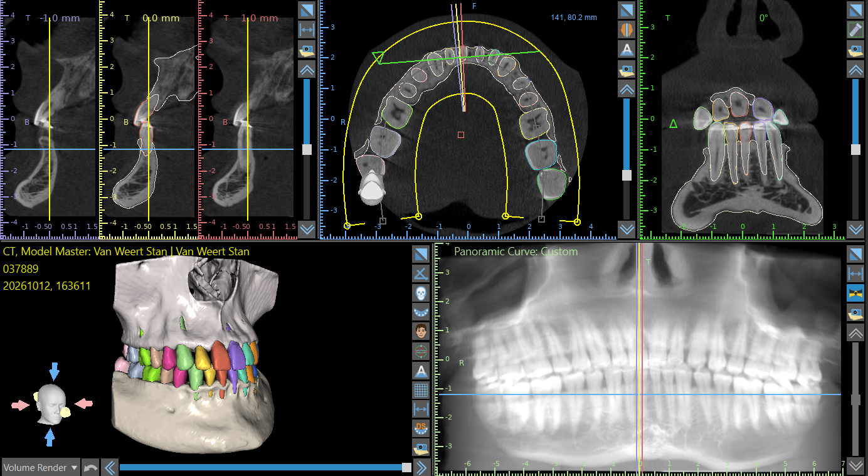The height and width of the screenshot is (476, 868).
Task: Click the undo rotation arrow button
Action: 91,467
